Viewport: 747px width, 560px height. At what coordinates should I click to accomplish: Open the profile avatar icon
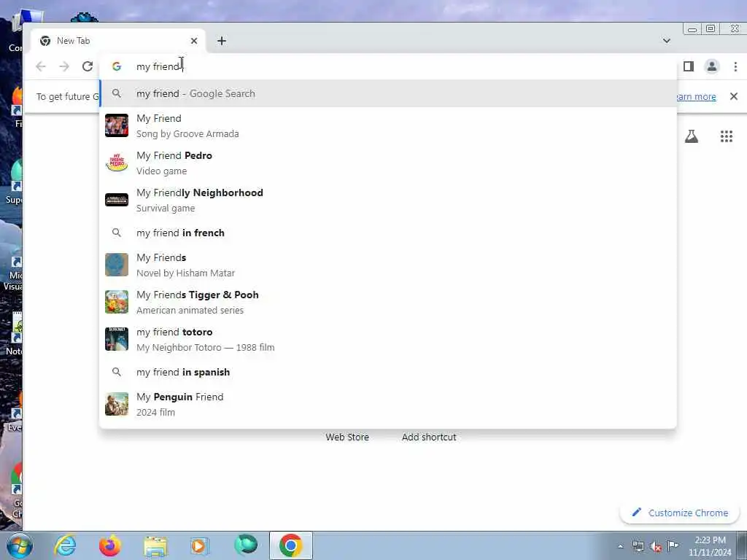pos(712,66)
